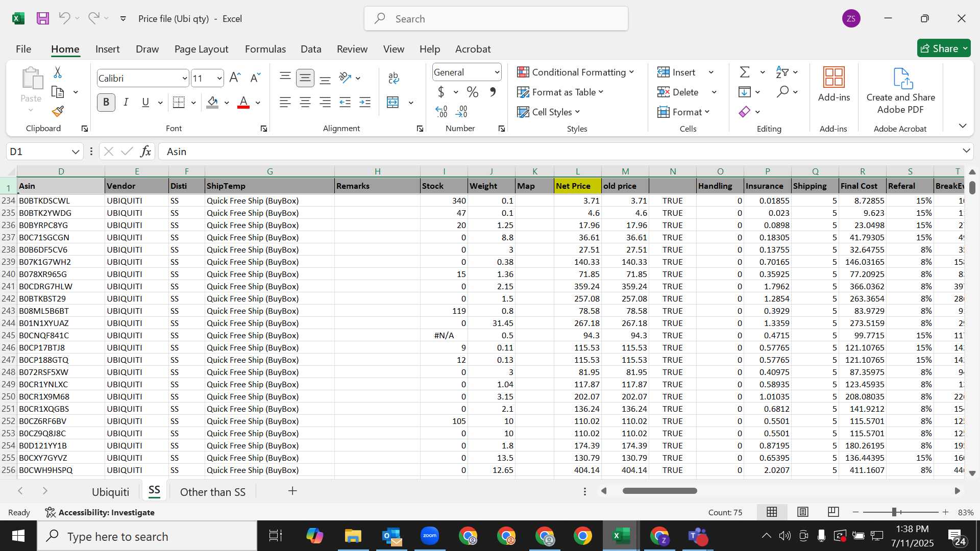Image resolution: width=980 pixels, height=551 pixels.
Task: Click the Merge & Center icon
Action: click(x=393, y=103)
